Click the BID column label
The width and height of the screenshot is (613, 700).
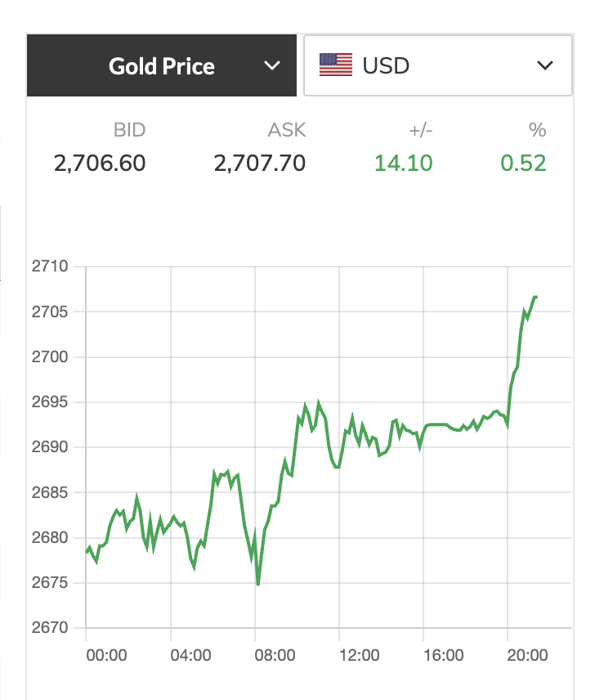(129, 130)
